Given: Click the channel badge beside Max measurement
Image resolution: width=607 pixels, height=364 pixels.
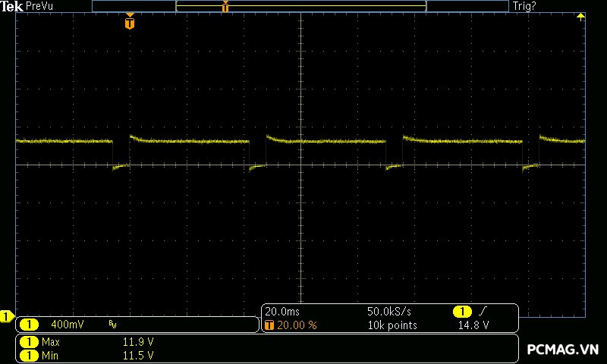Looking at the screenshot, I should (x=28, y=342).
